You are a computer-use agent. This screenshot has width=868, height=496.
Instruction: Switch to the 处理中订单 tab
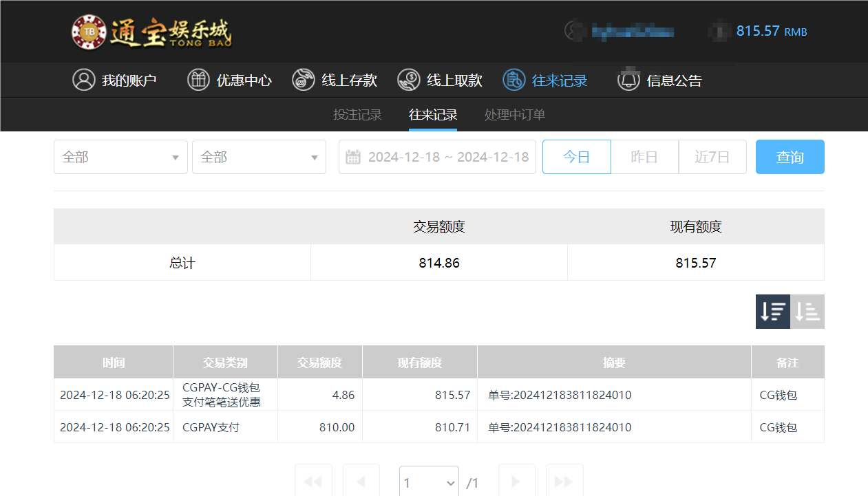click(x=514, y=114)
